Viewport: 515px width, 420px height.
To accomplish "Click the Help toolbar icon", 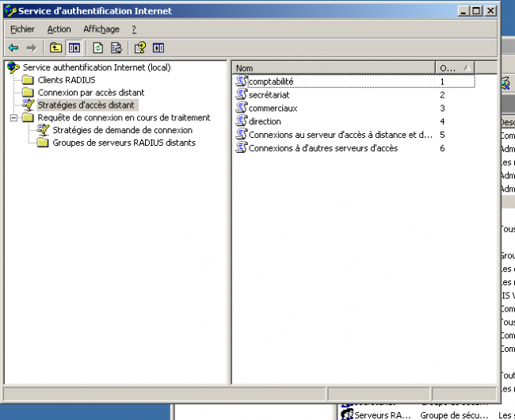I will coord(140,48).
